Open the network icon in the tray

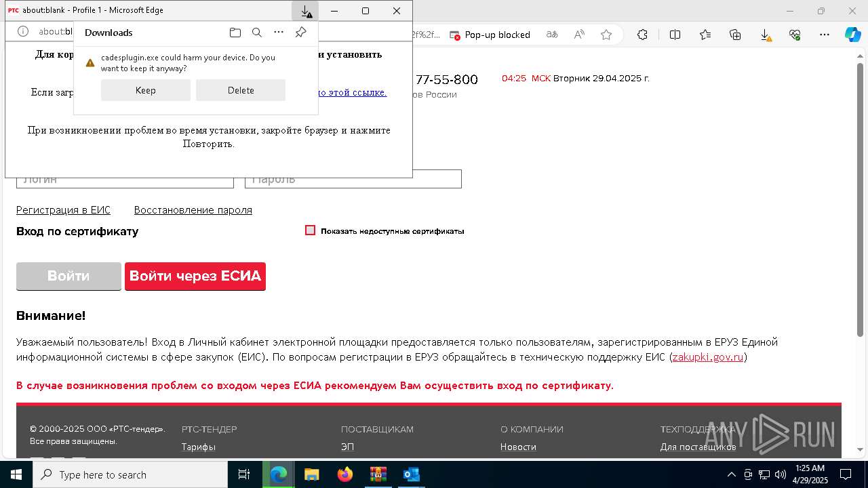click(764, 474)
